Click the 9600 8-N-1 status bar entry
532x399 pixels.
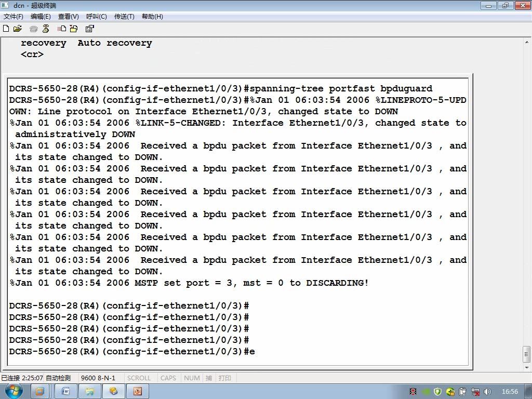point(98,378)
